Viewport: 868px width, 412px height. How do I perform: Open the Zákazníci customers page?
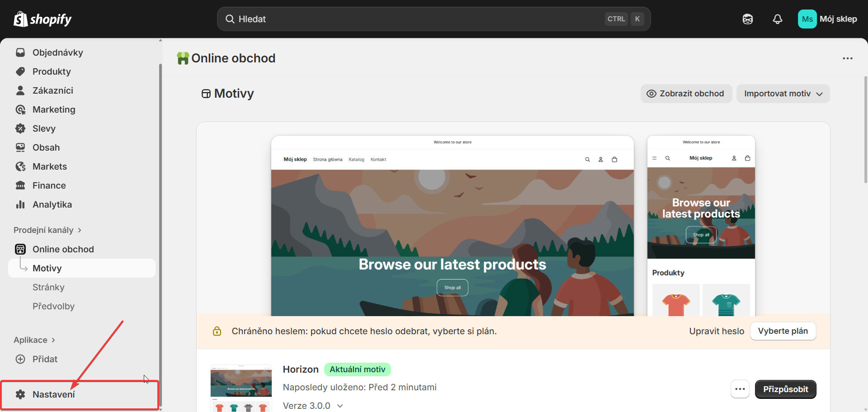(x=53, y=90)
